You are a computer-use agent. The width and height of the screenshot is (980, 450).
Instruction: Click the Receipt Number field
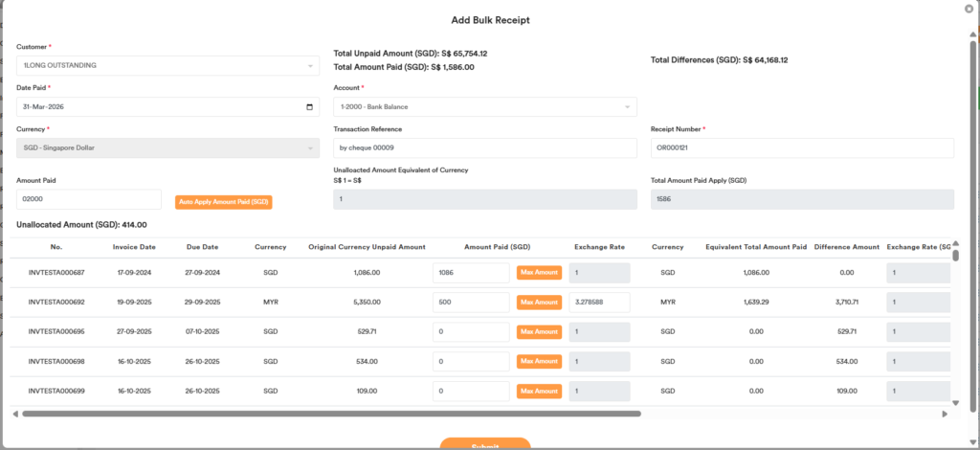[x=801, y=147]
